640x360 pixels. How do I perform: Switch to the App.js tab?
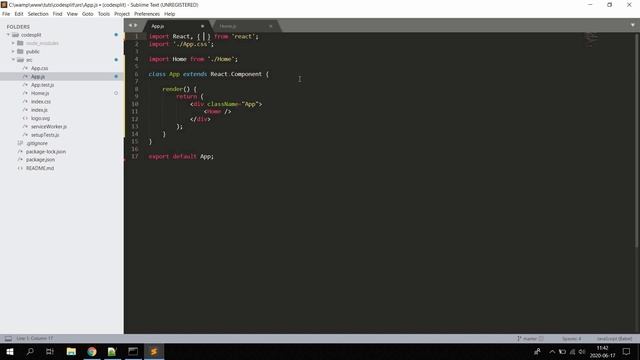pyautogui.click(x=176, y=26)
